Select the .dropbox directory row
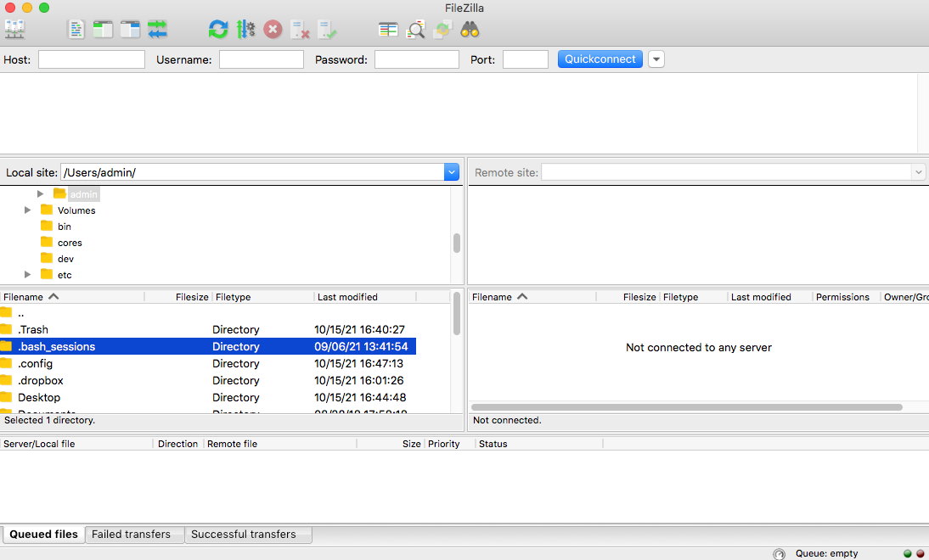 coord(208,380)
